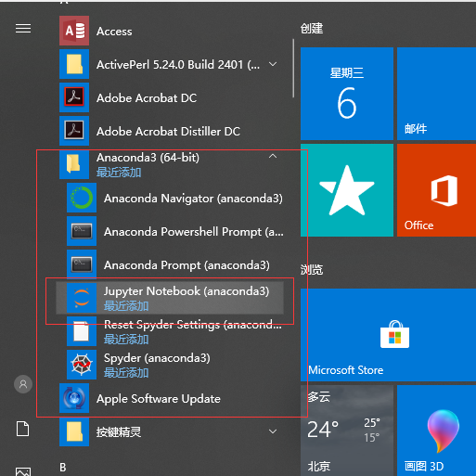
Task: Click the Access app icon
Action: click(x=74, y=31)
